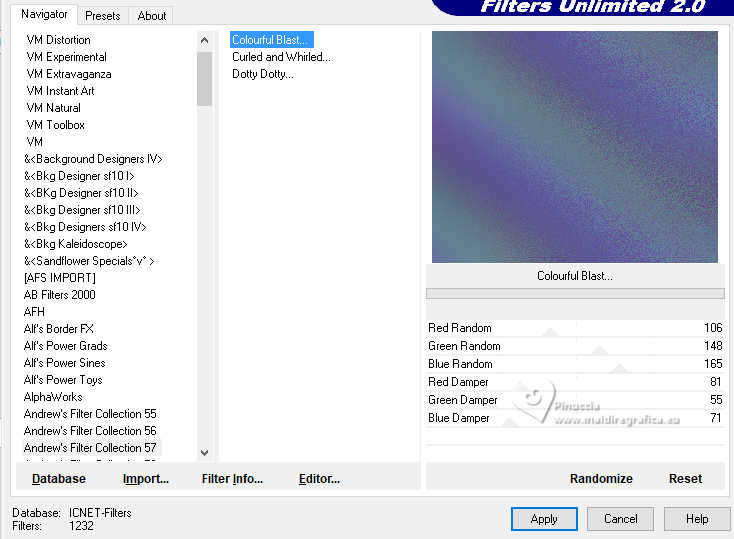Select [AFS IMPORT] category
The width and height of the screenshot is (734, 539).
point(59,278)
